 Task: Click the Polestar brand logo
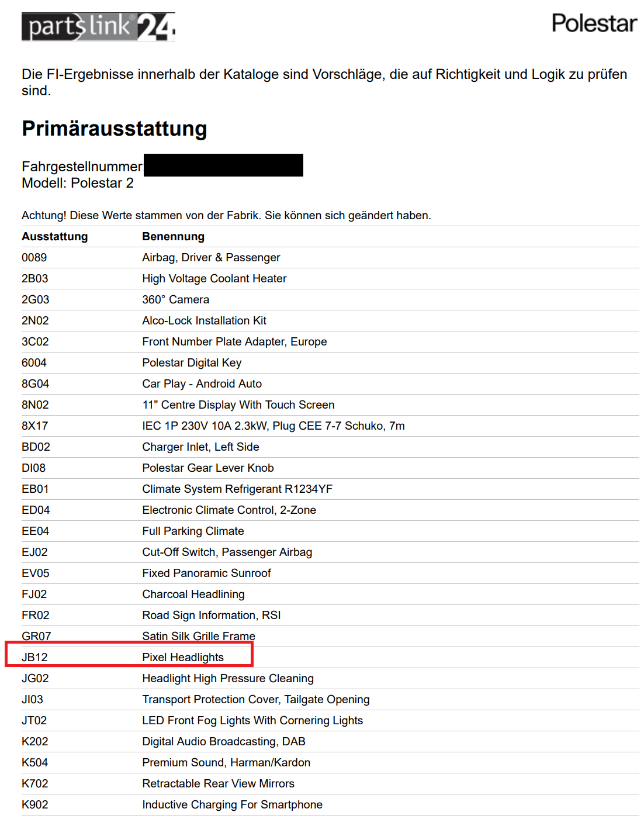point(594,23)
